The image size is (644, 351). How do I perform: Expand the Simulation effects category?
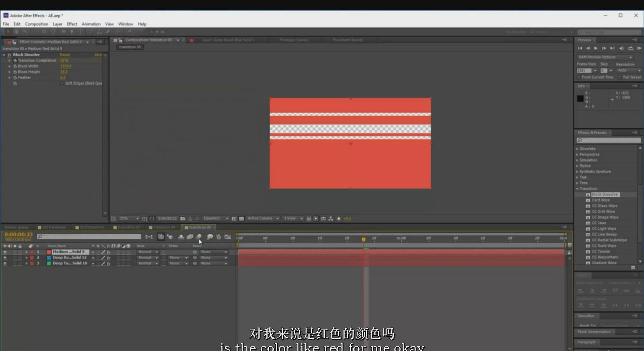point(577,160)
